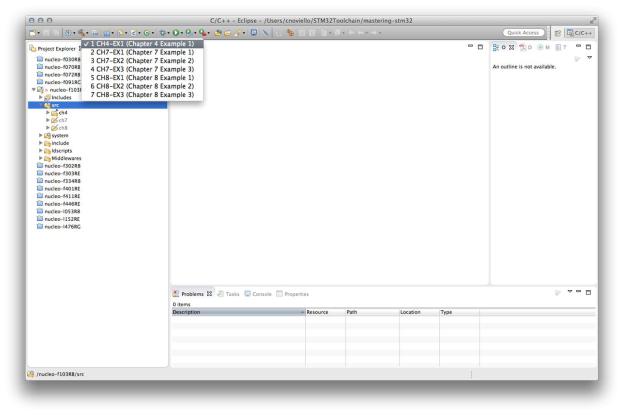This screenshot has height=416, width=624.
Task: Click the Problems tab close X icon
Action: pos(209,294)
